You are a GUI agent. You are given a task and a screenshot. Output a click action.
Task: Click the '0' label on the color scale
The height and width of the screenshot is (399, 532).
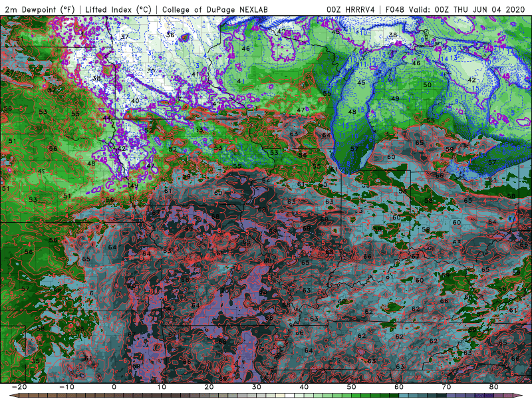[114, 387]
